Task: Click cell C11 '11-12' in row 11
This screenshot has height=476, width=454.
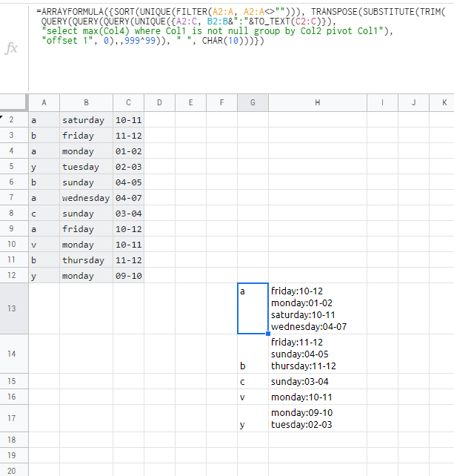Action: pos(129,260)
